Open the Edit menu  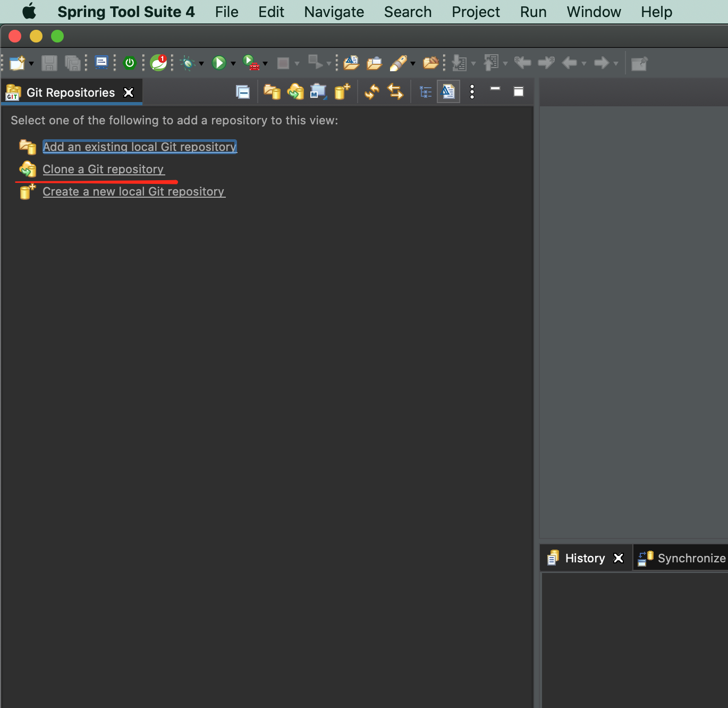tap(271, 12)
